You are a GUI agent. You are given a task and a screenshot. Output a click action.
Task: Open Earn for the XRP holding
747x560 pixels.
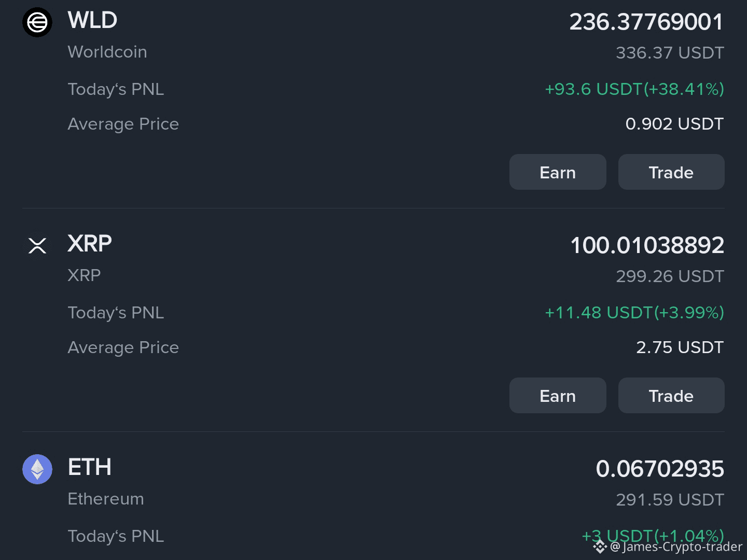558,395
